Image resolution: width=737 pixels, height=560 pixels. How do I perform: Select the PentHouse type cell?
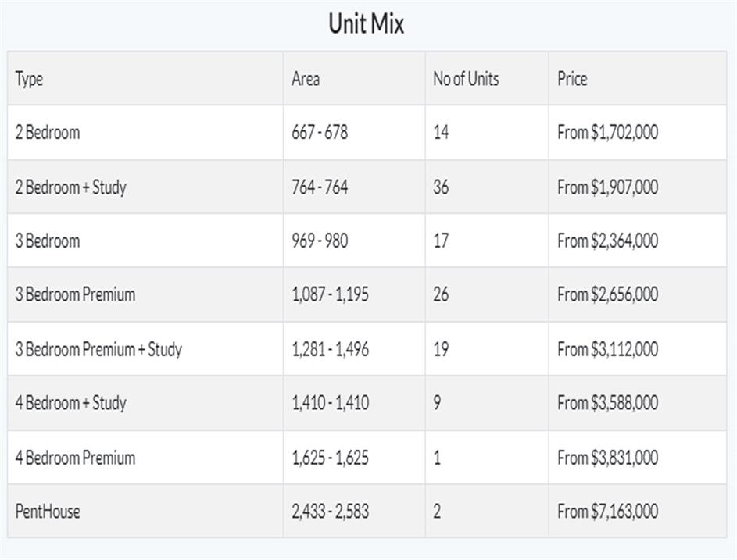pyautogui.click(x=48, y=512)
